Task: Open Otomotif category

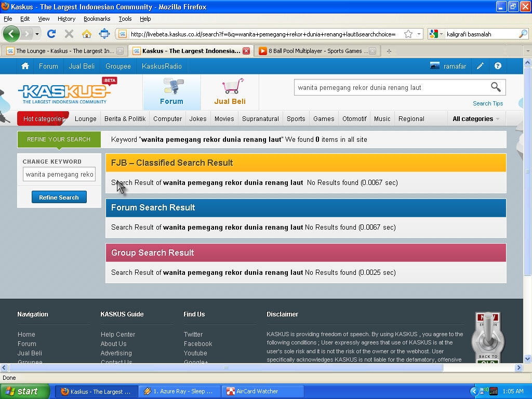Action: tap(354, 119)
